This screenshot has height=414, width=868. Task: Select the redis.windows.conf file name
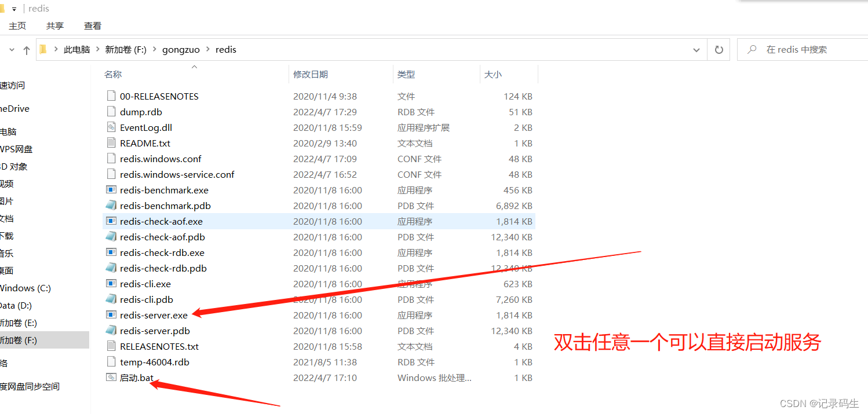(x=161, y=159)
